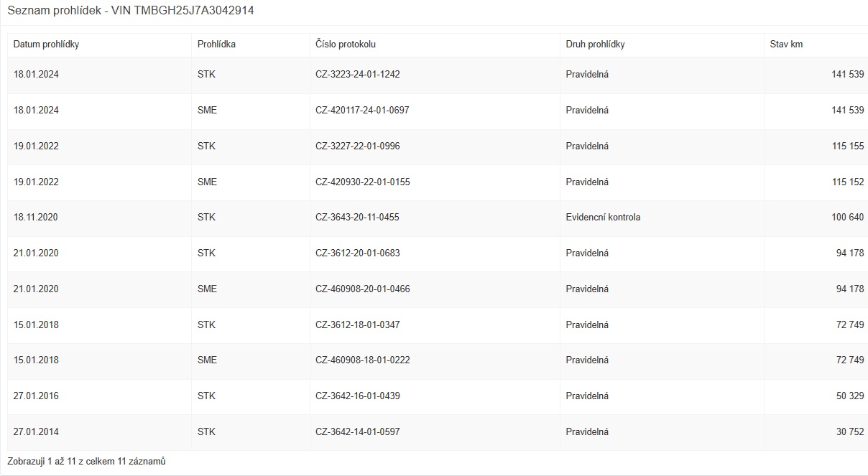
Task: Click the "Seznam prohlídek" VIN heading
Action: (x=130, y=11)
